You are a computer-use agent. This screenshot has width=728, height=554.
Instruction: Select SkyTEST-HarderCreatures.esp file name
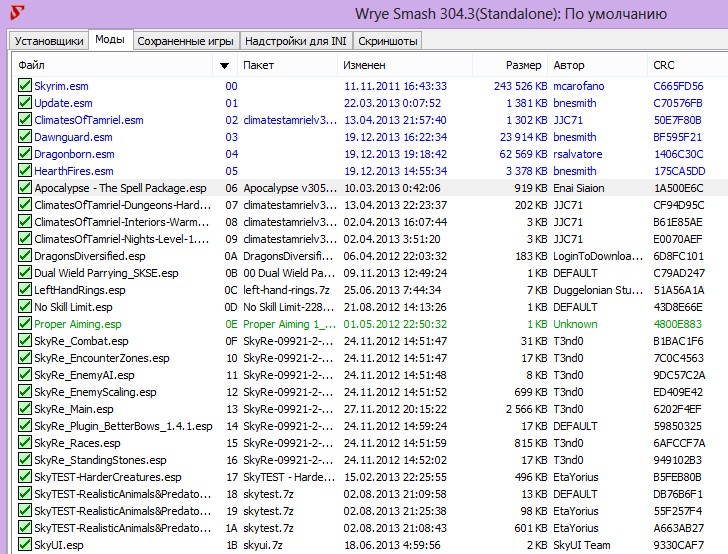tap(108, 477)
